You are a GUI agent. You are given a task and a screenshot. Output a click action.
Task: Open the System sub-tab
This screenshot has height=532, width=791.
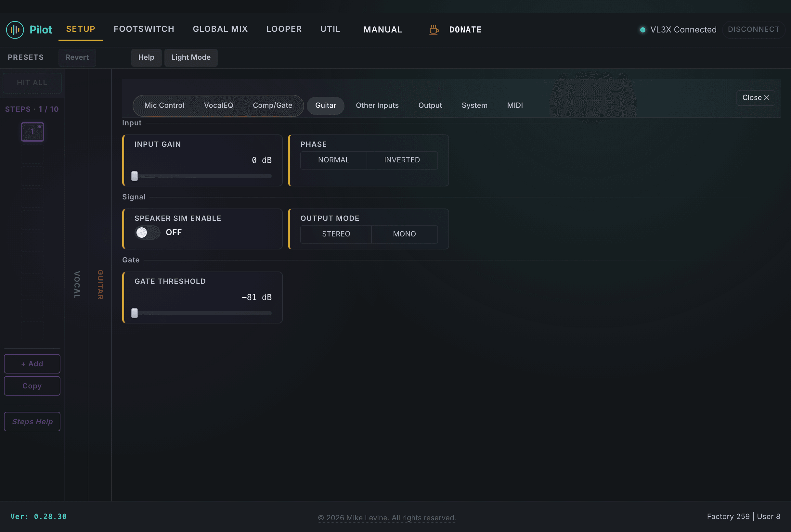(474, 106)
